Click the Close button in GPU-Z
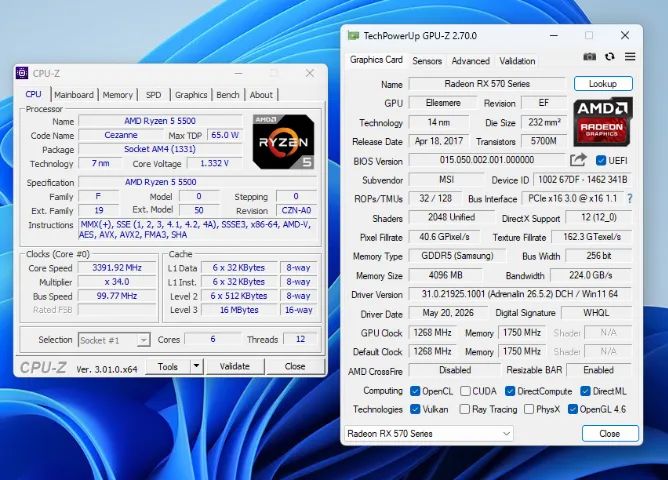 610,434
